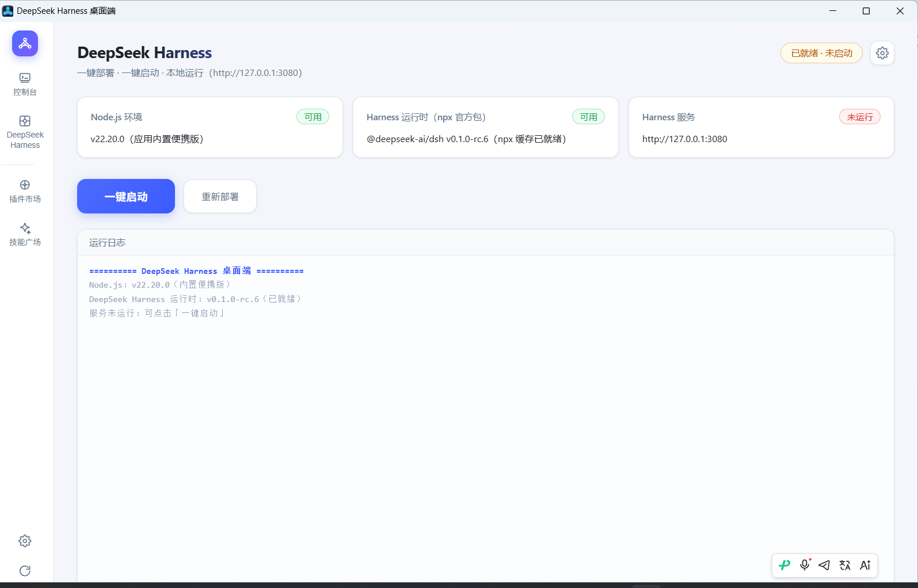Minimize the DeepSeek Harness window
Screen dimensions: 918x588
[x=833, y=11]
